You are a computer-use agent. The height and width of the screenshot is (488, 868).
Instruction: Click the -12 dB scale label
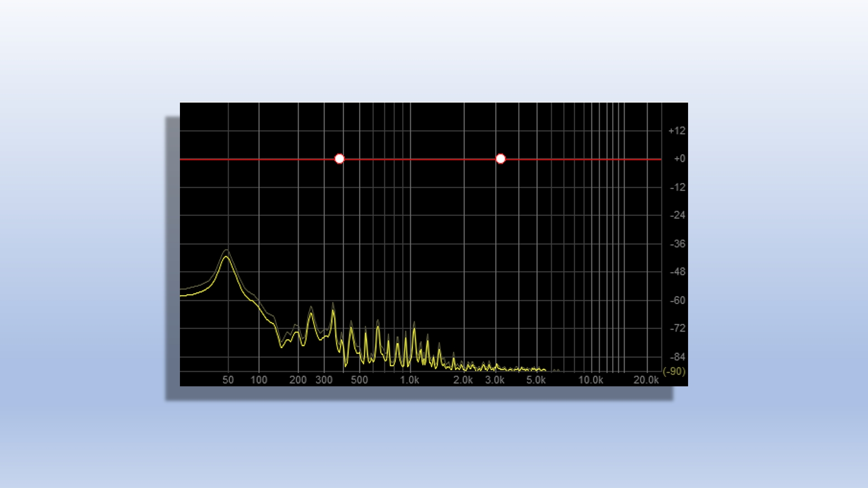677,187
